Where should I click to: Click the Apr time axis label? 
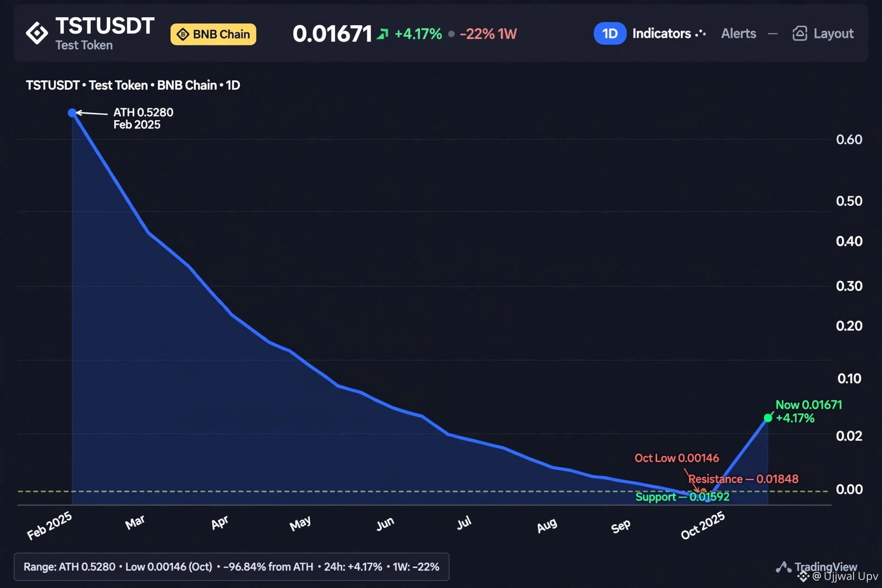[220, 523]
